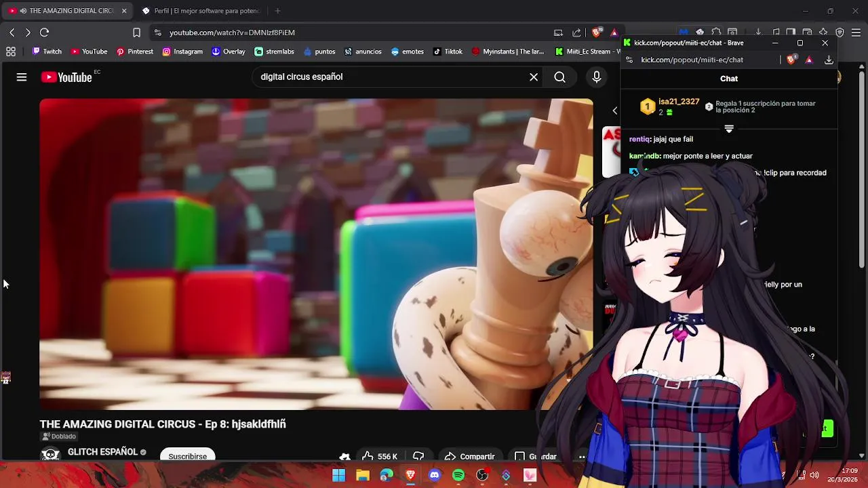Open the Overlay bookmark
Viewport: 868px width, 488px height.
[229, 52]
